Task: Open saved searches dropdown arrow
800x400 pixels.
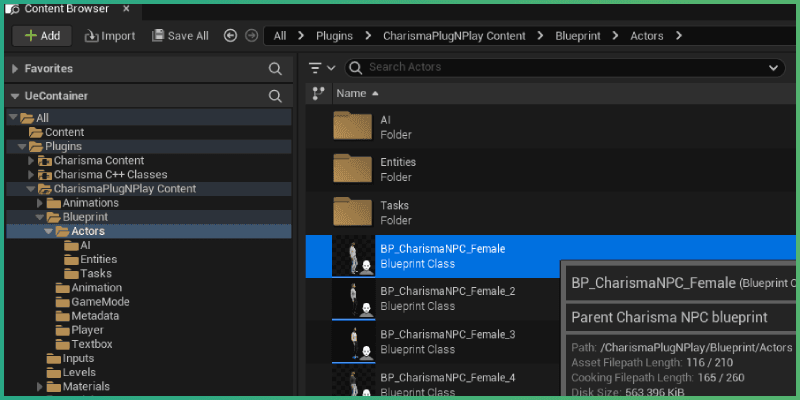Action: [773, 68]
